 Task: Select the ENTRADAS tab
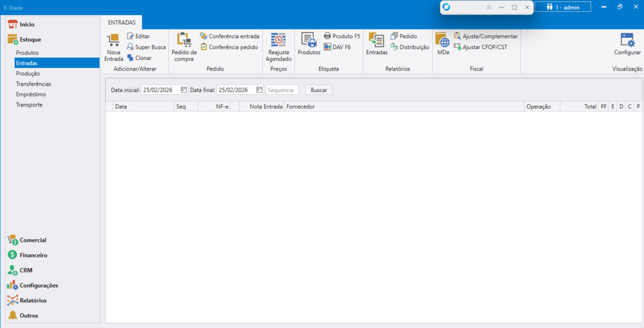[121, 22]
